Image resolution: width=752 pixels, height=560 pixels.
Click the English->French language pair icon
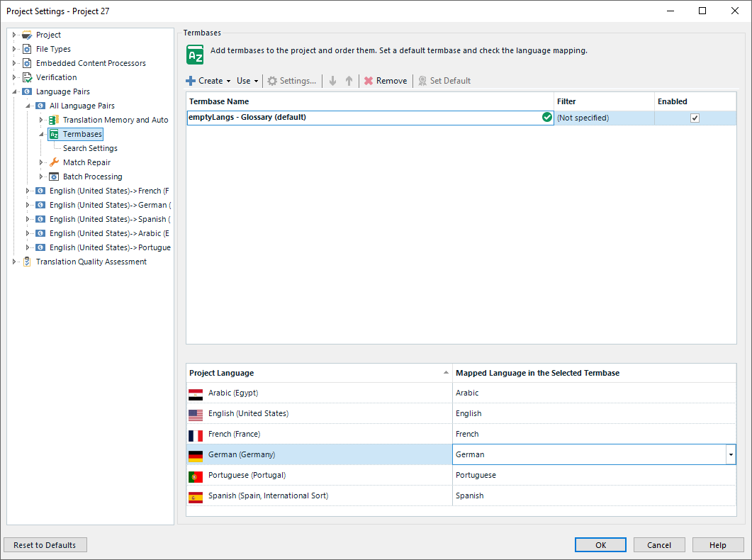point(41,191)
